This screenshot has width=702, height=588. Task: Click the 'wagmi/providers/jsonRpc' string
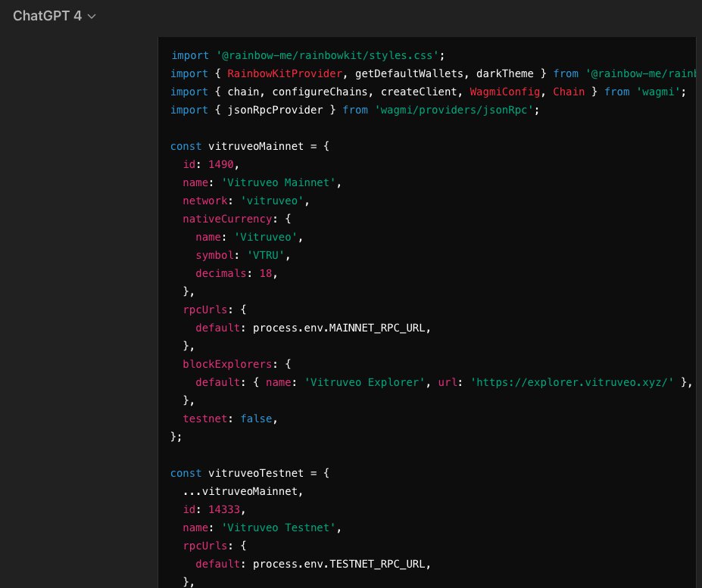454,110
